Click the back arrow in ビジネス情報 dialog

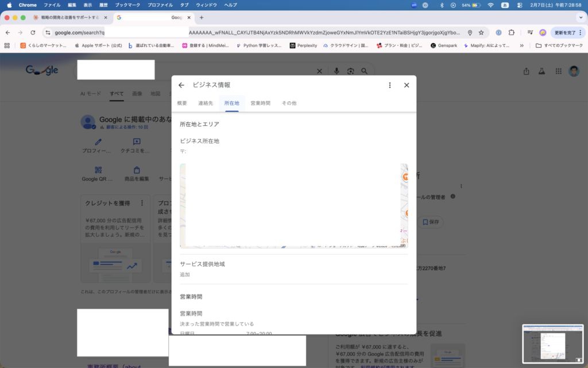[181, 85]
